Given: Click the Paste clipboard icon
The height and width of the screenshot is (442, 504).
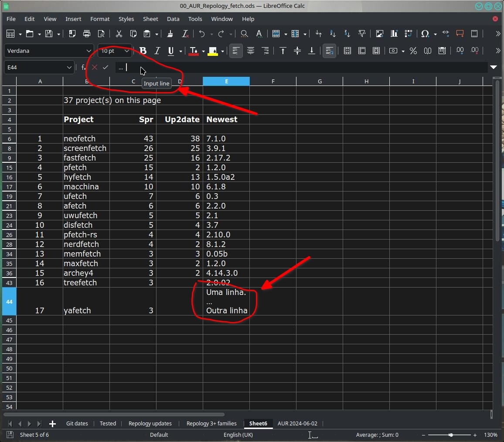Looking at the screenshot, I should (x=147, y=34).
